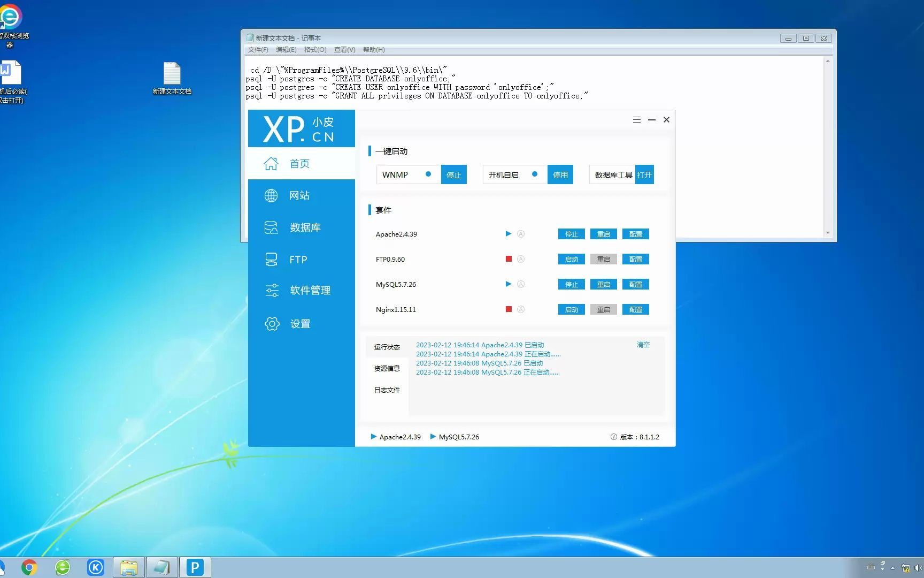Open Notepad 格式(O) menu

[x=315, y=50]
